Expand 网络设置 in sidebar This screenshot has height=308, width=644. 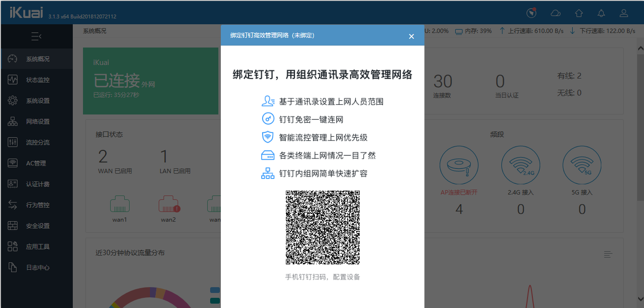coord(37,121)
